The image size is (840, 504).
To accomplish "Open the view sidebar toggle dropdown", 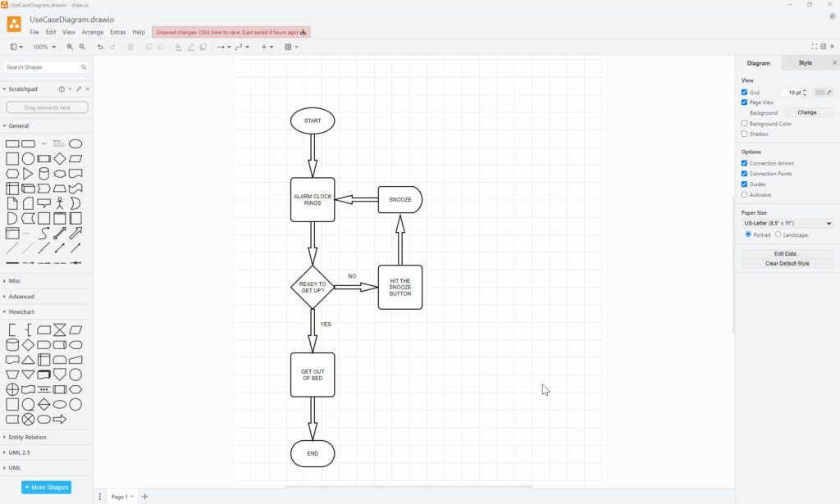I will coord(16,47).
